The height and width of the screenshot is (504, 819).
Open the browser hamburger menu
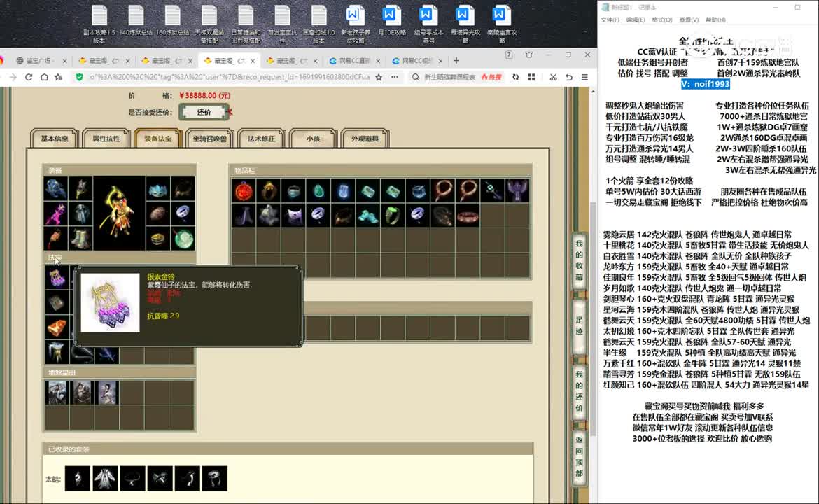(x=584, y=77)
